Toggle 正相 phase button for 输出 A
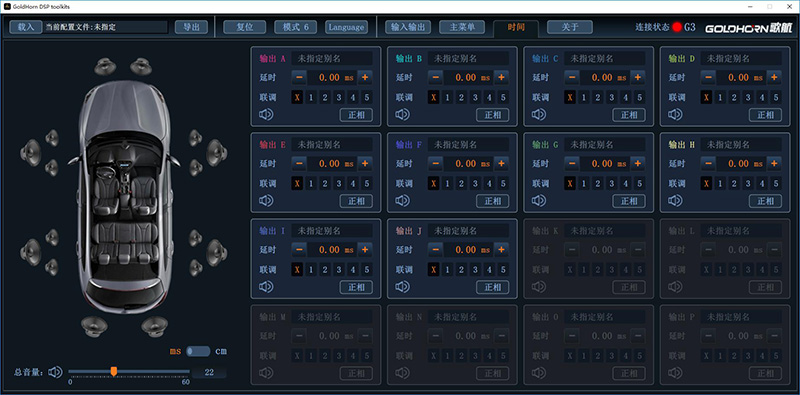The width and height of the screenshot is (800, 395). tap(356, 115)
